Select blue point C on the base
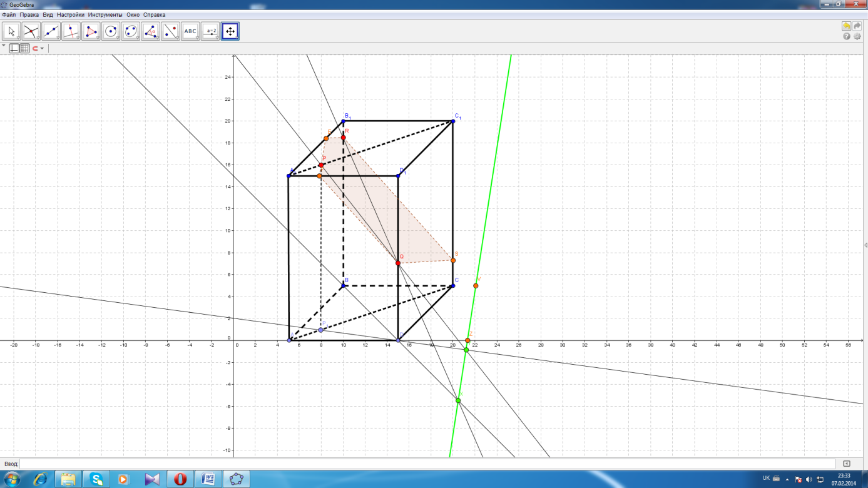The width and height of the screenshot is (868, 488). (453, 286)
